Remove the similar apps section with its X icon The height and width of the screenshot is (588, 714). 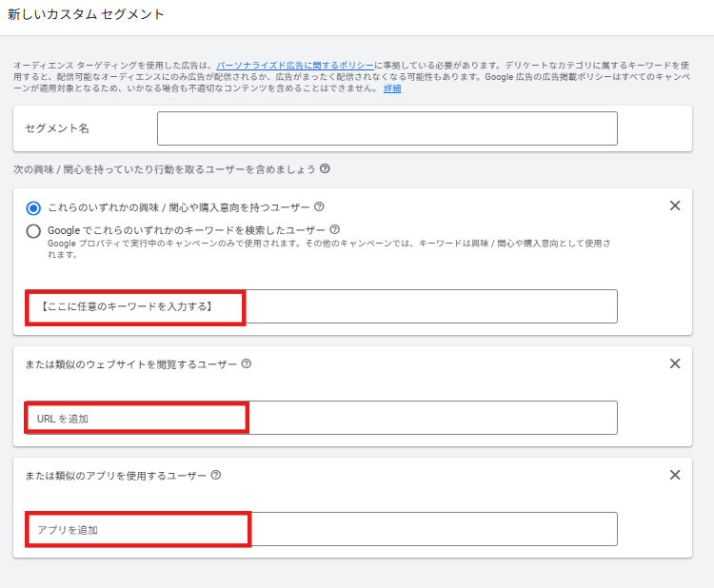[x=675, y=475]
